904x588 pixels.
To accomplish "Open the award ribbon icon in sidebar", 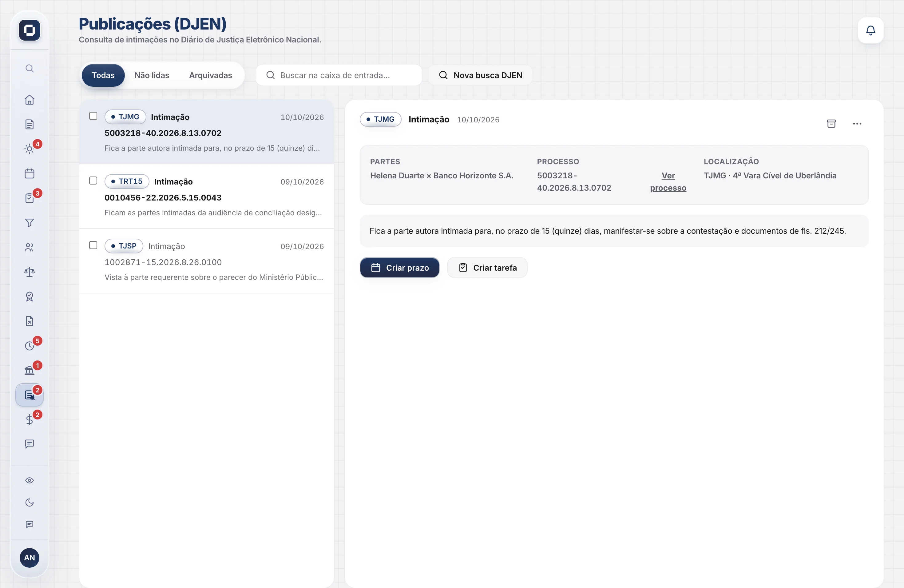I will [x=29, y=297].
